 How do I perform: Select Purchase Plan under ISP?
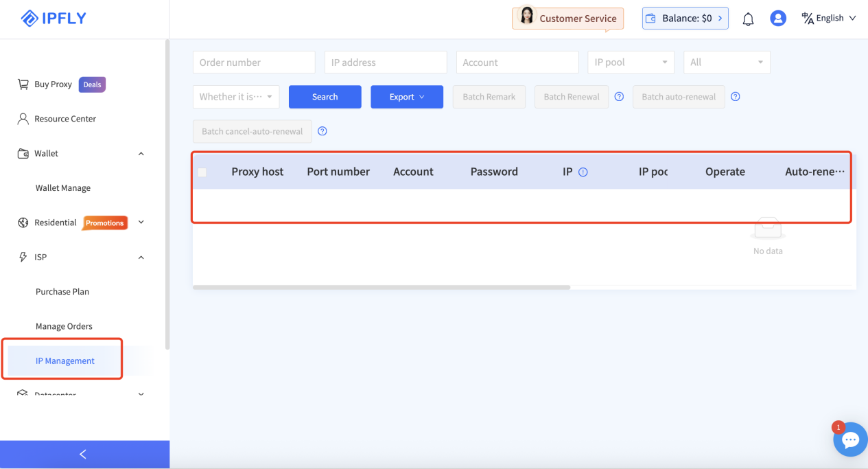click(62, 292)
